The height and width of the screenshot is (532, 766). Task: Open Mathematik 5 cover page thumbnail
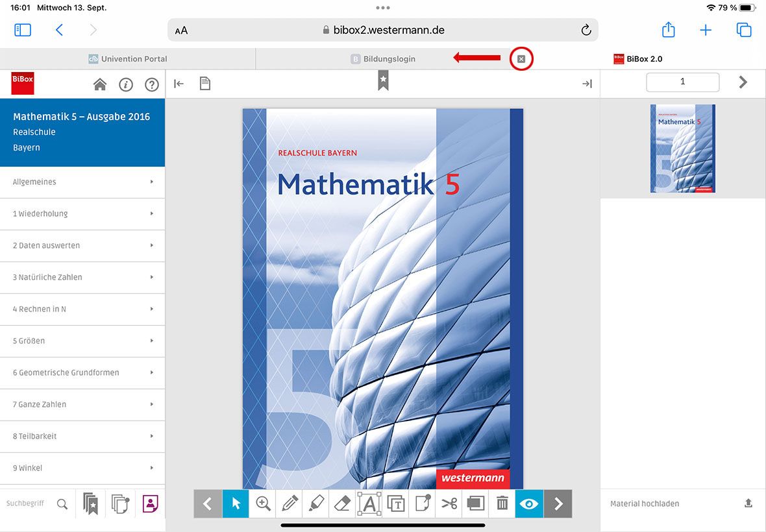pyautogui.click(x=683, y=149)
